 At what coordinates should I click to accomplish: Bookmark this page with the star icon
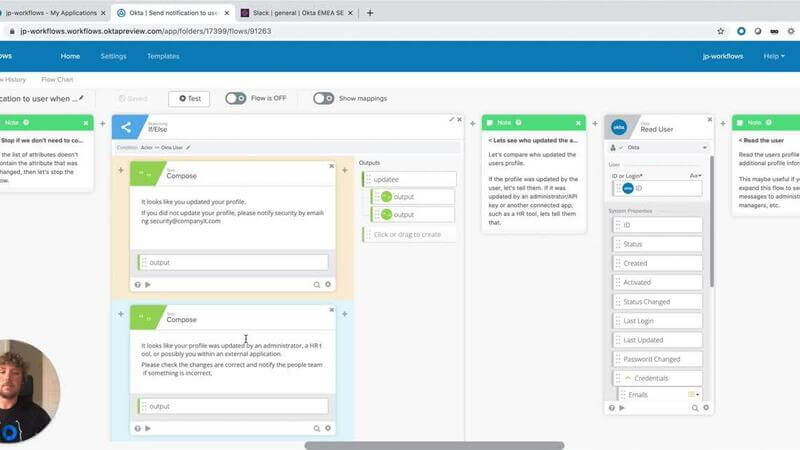pos(721,31)
